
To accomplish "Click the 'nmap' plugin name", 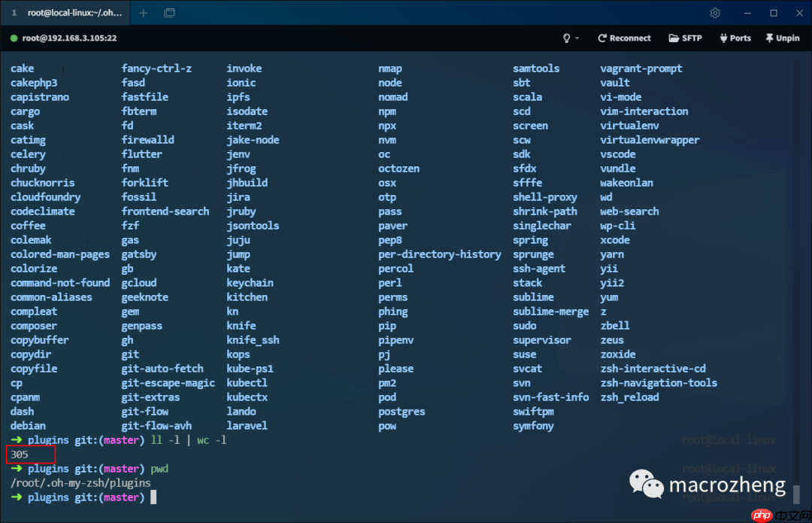I will click(x=390, y=68).
